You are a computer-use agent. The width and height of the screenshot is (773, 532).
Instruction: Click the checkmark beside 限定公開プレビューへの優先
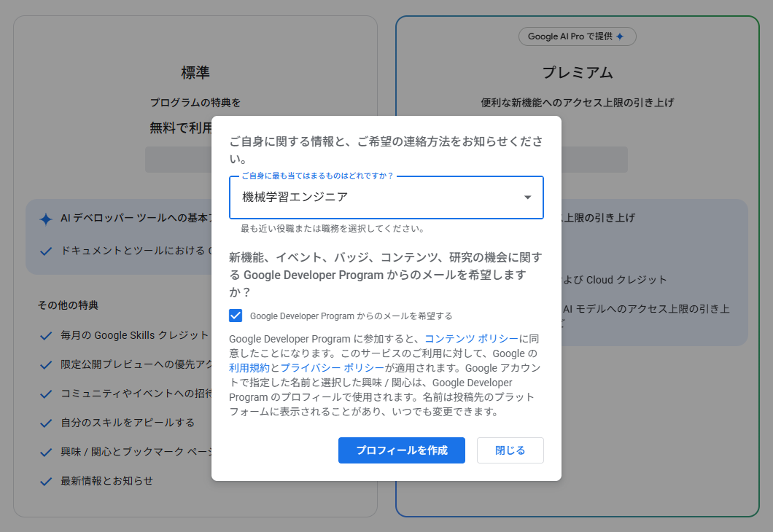click(x=46, y=365)
